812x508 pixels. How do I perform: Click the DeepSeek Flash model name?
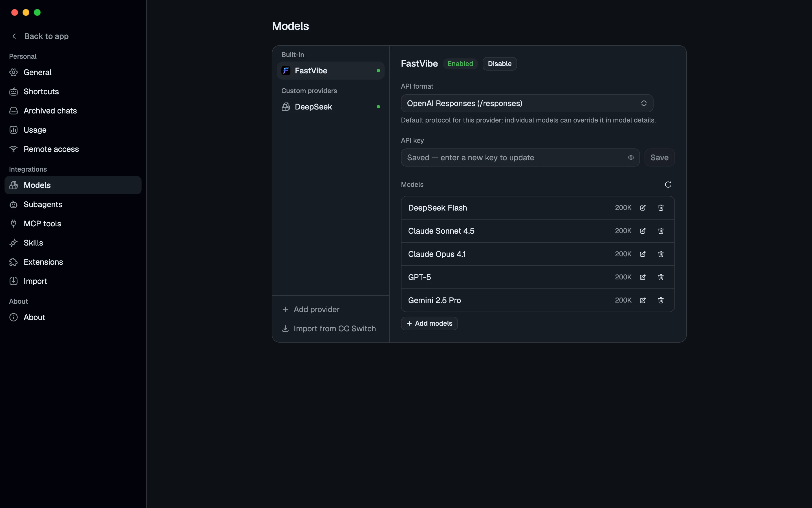(x=437, y=208)
